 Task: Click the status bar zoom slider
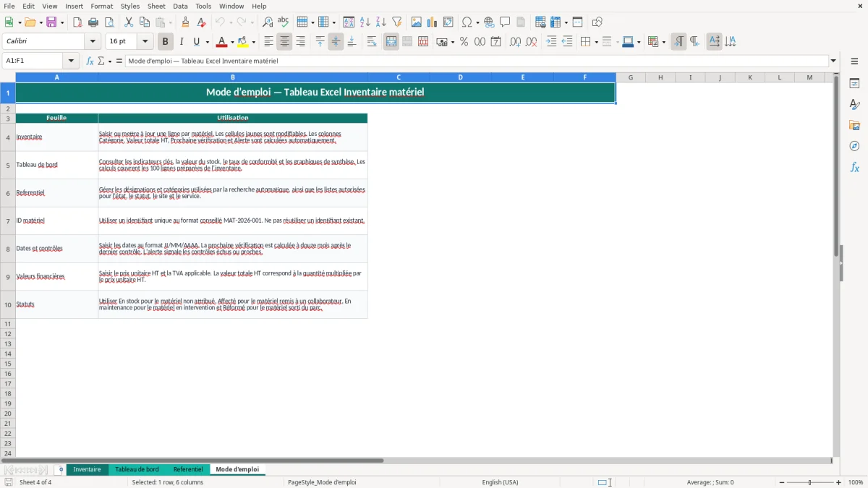click(x=810, y=482)
